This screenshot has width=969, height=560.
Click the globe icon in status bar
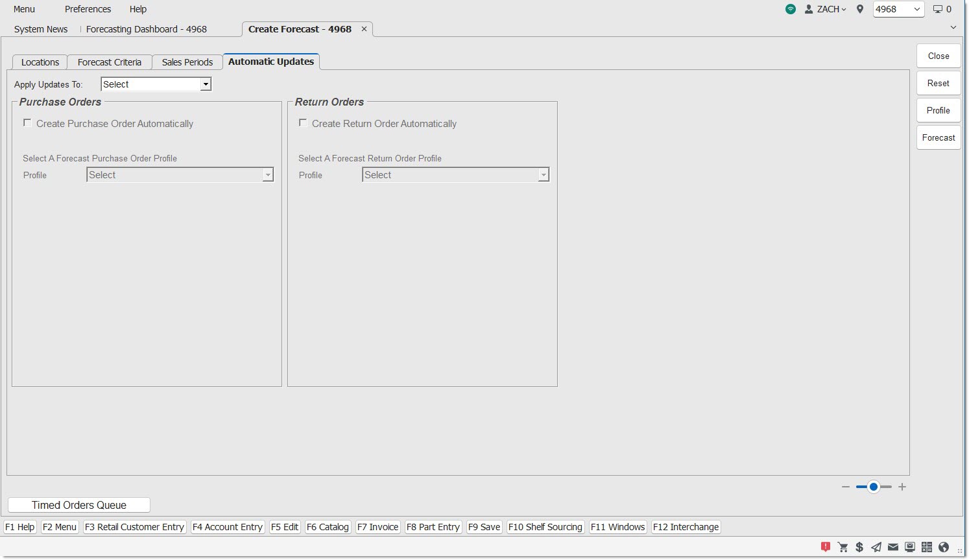[944, 547]
